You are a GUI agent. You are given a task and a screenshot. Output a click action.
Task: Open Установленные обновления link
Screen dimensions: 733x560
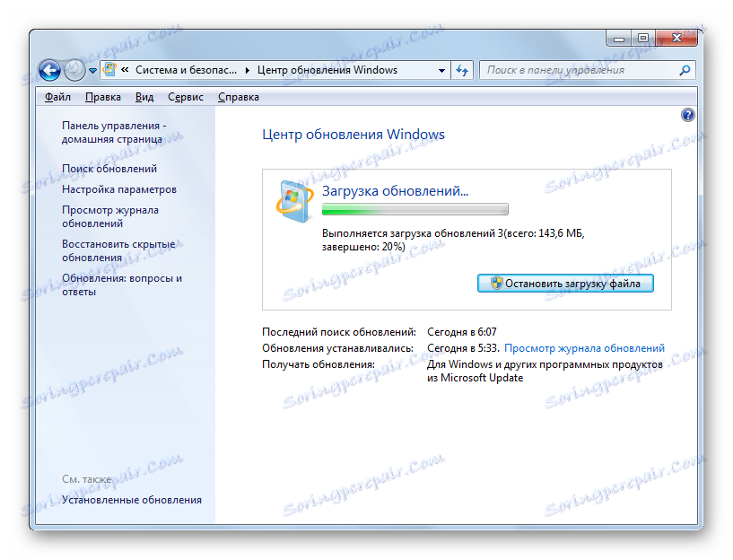coord(132,500)
